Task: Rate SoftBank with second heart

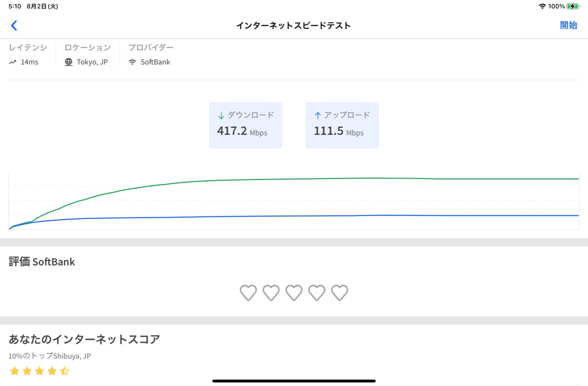Action: (x=271, y=293)
